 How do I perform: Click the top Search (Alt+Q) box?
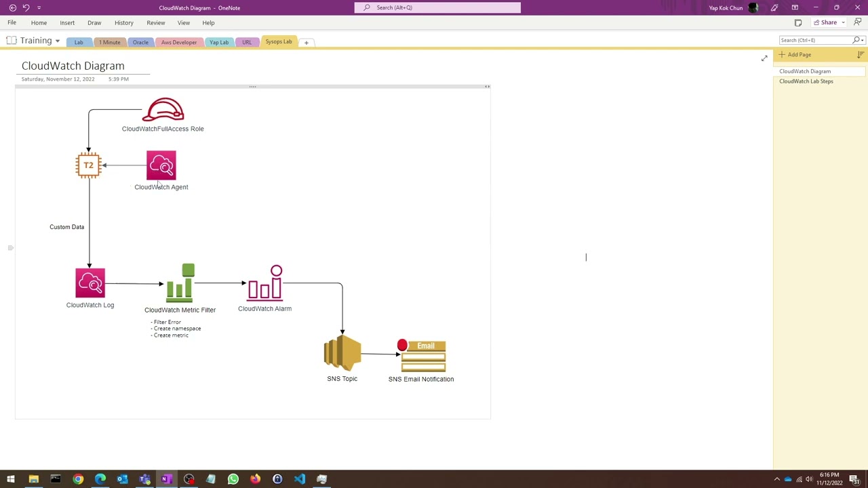pyautogui.click(x=437, y=7)
